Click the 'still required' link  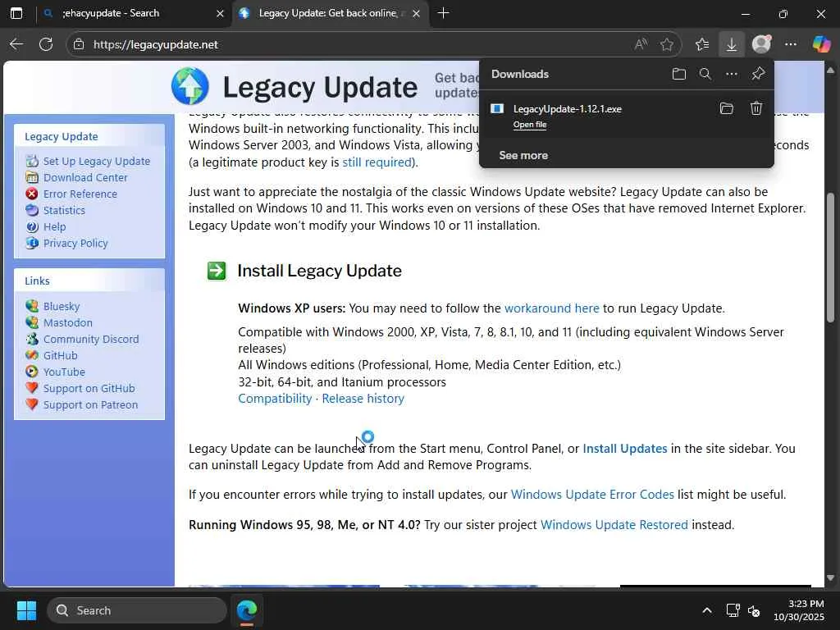tap(377, 162)
